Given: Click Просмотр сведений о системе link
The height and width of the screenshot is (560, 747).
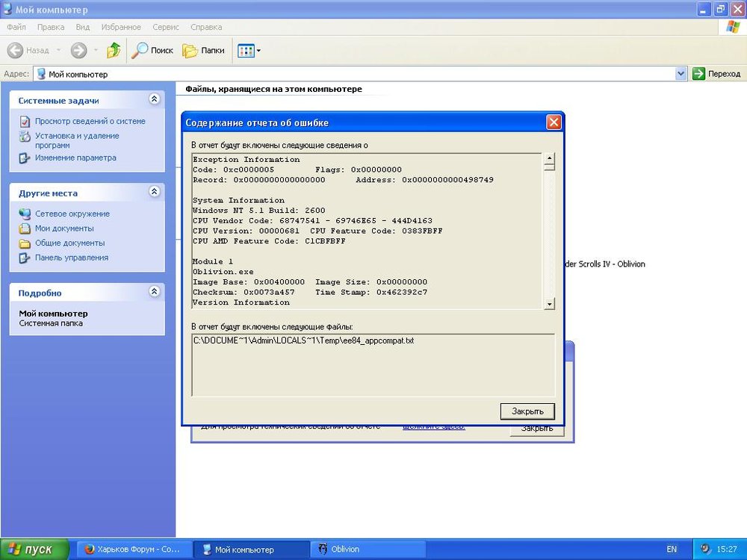Looking at the screenshot, I should [90, 122].
